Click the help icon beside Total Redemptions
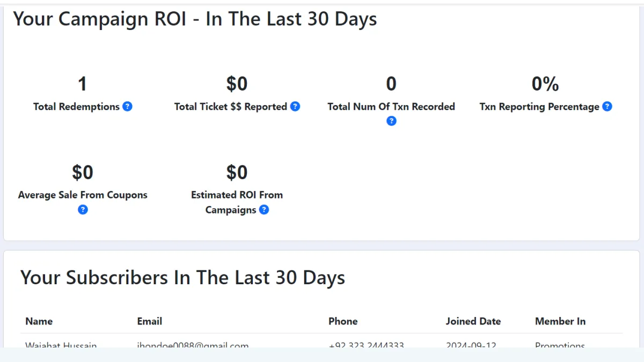The image size is (644, 362). (x=127, y=107)
